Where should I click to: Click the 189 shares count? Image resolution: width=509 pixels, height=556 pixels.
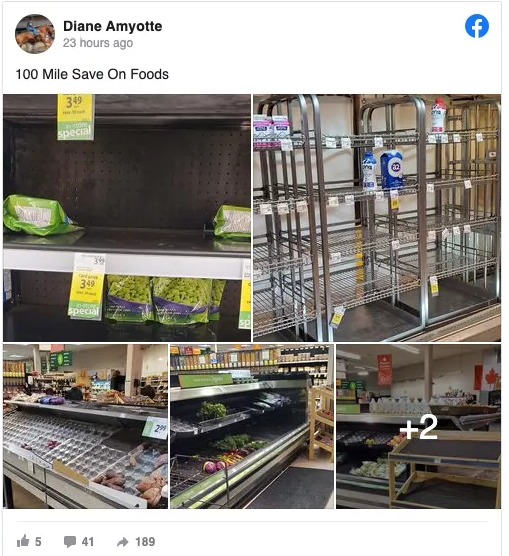click(x=145, y=541)
